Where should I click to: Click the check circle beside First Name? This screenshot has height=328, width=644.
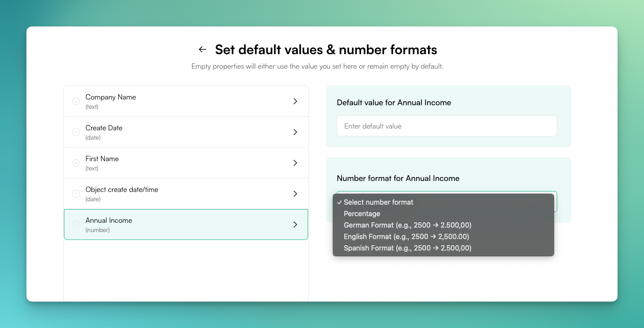76,163
